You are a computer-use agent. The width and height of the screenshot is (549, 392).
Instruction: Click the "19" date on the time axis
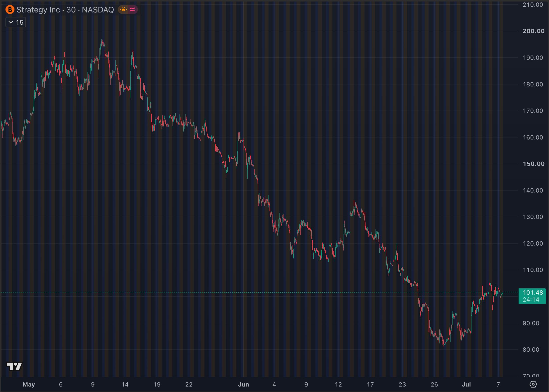(157, 385)
